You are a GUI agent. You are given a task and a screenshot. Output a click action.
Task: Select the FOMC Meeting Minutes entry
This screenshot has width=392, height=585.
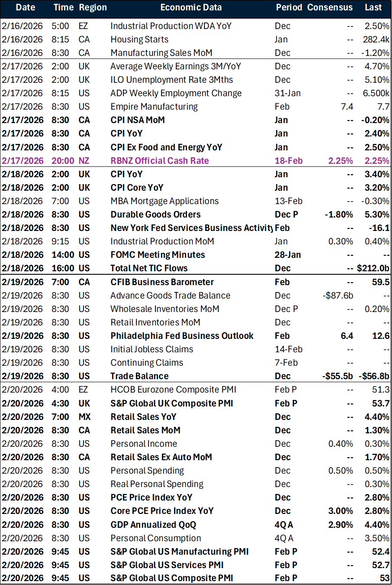click(158, 255)
